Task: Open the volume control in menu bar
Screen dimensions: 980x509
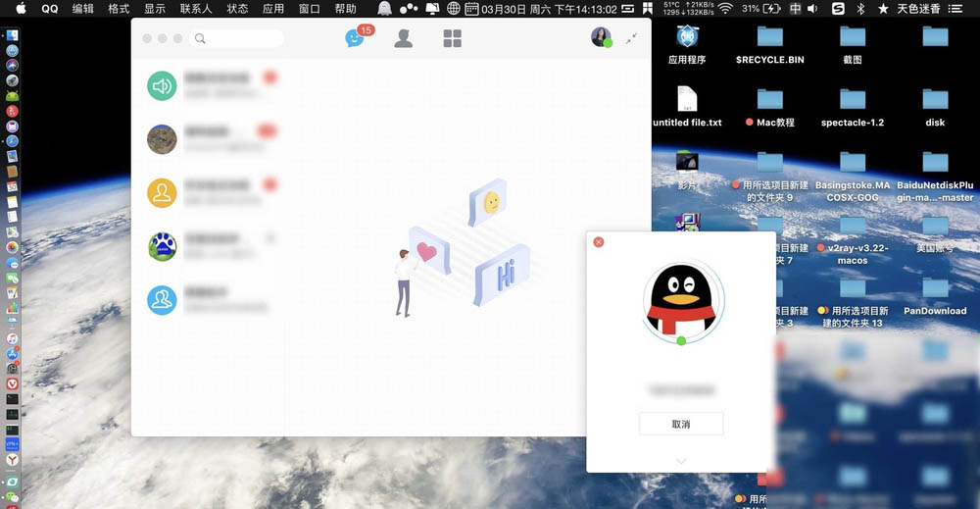Action: (812, 9)
